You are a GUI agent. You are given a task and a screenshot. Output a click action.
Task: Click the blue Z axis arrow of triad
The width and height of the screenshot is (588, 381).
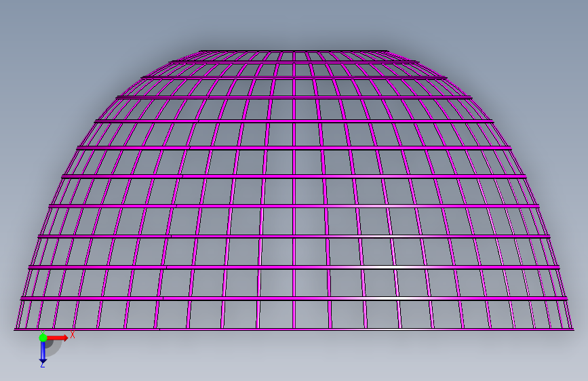[x=43, y=353]
